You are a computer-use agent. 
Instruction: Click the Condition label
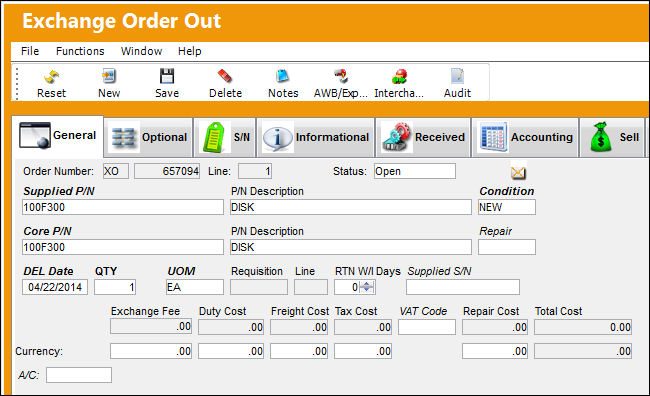(507, 191)
